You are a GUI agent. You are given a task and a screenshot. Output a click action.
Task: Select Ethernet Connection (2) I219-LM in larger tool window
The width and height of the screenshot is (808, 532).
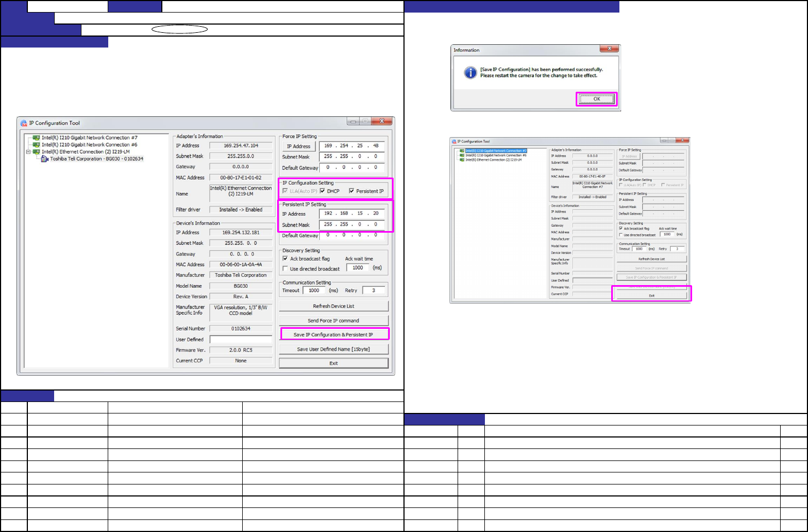coord(86,152)
